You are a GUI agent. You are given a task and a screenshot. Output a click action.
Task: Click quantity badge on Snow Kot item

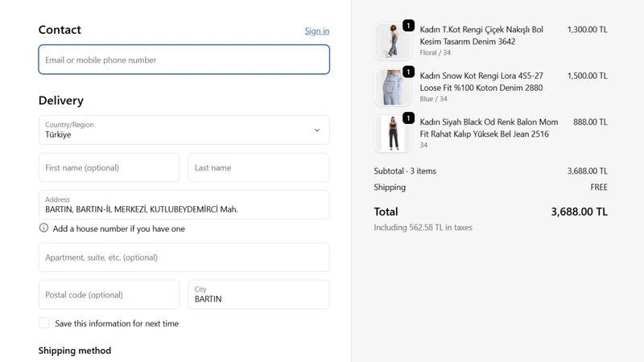(408, 72)
